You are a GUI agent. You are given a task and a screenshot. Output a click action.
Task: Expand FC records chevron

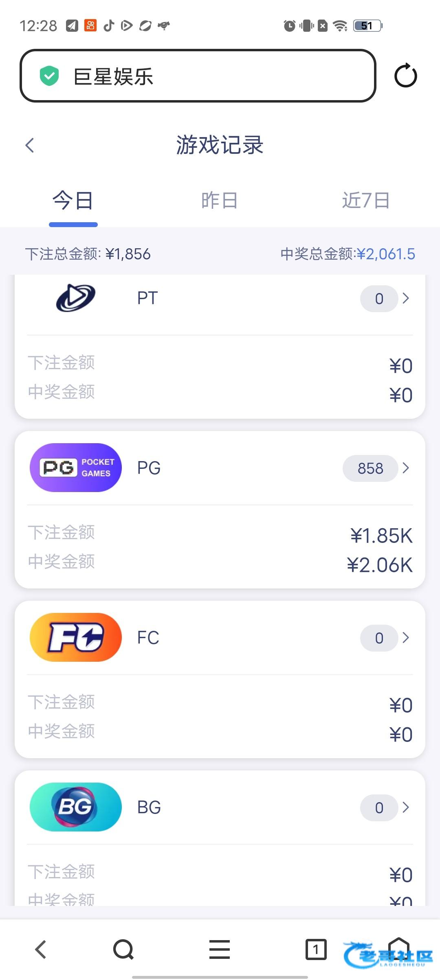pos(406,638)
